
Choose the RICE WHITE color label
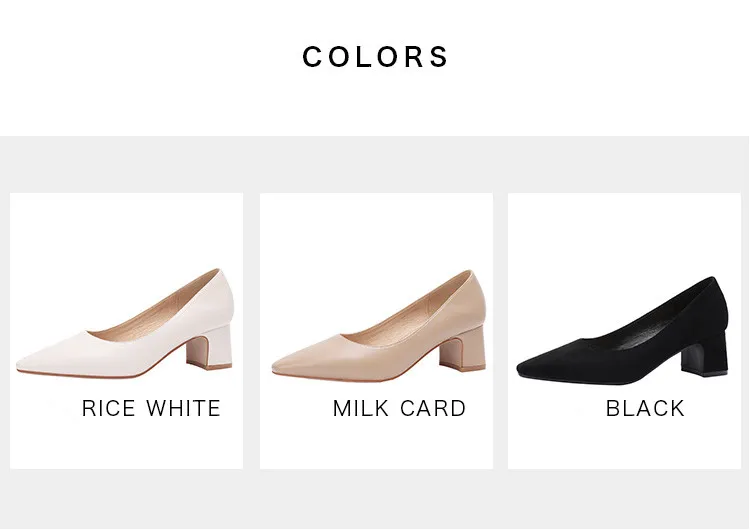(151, 409)
